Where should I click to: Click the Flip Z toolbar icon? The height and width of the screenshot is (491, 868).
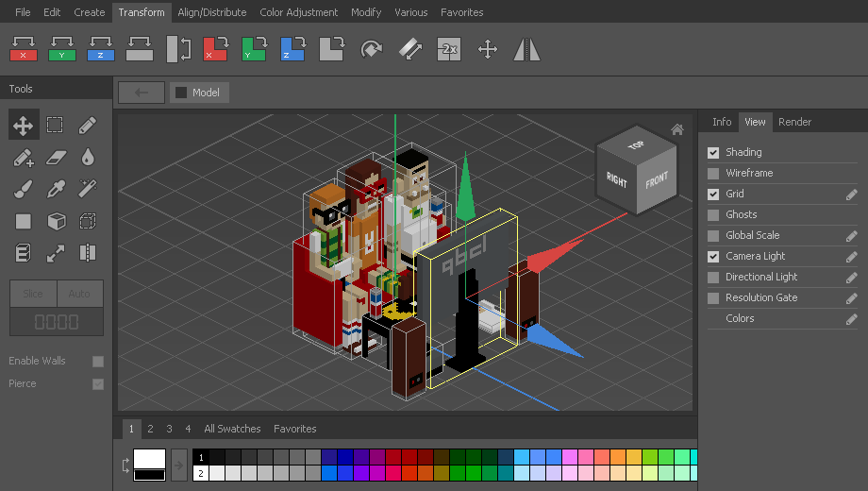[x=101, y=49]
